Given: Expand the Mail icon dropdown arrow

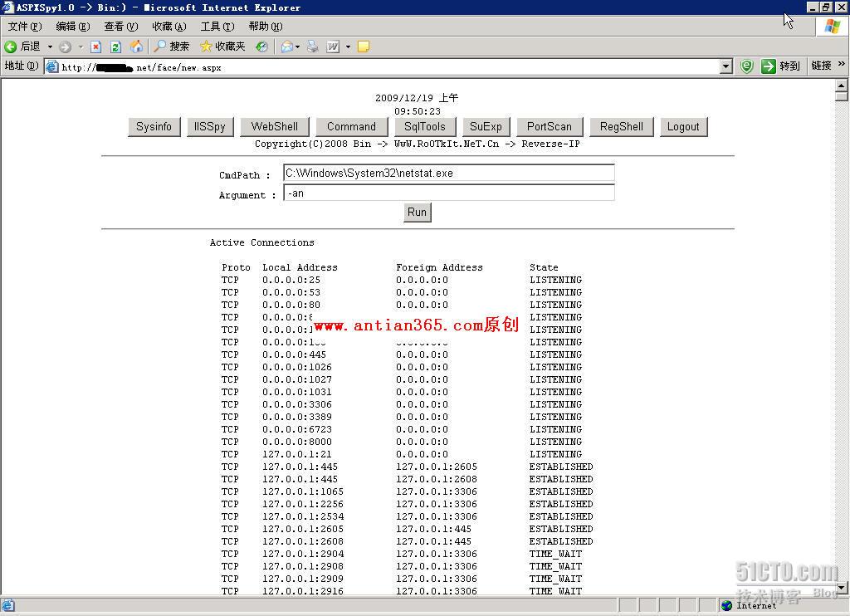Looking at the screenshot, I should tap(298, 46).
